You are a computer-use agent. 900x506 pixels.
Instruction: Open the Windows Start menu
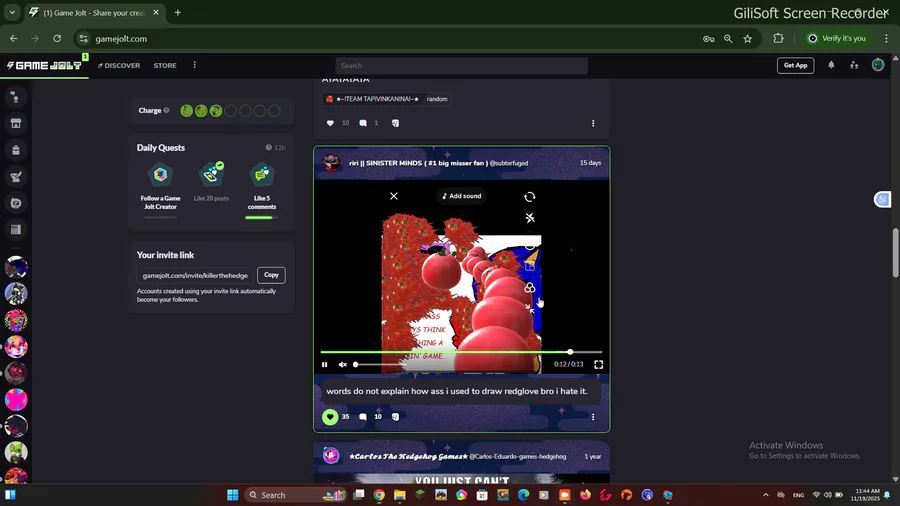coord(232,495)
